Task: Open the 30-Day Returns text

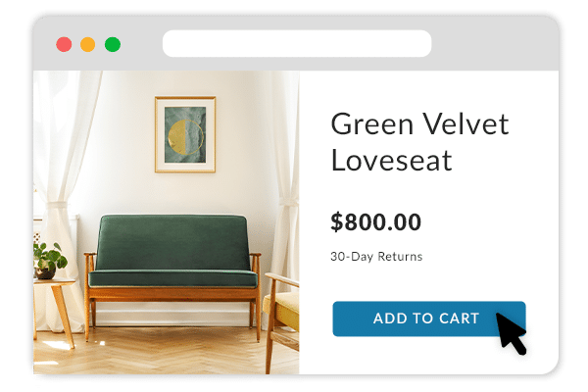Action: tap(376, 257)
